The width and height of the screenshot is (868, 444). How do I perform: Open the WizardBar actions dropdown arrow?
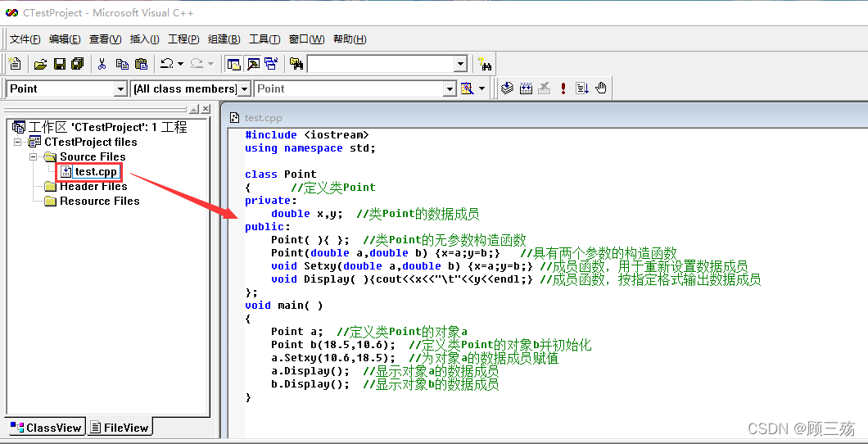[x=481, y=88]
